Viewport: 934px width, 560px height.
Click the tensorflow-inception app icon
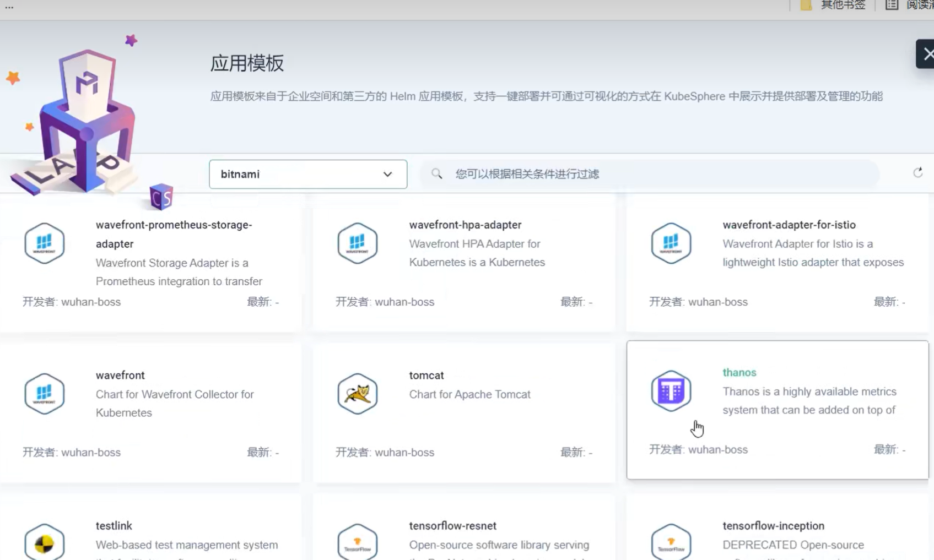(x=671, y=542)
